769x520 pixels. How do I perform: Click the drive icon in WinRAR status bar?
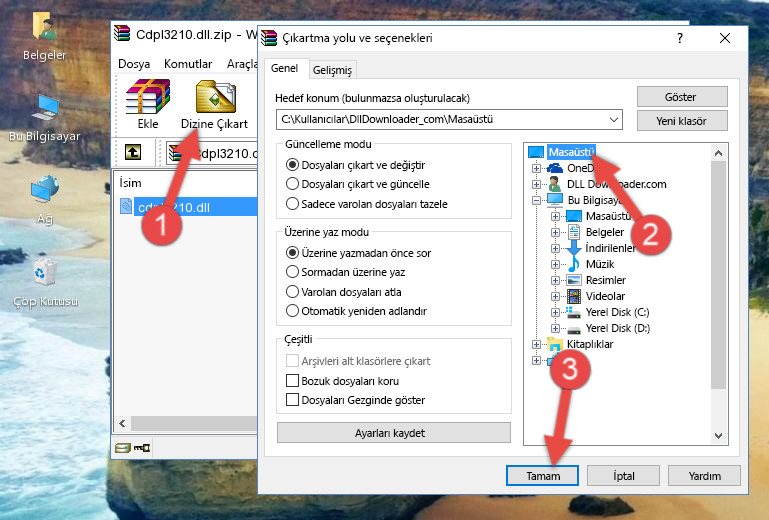pyautogui.click(x=123, y=447)
